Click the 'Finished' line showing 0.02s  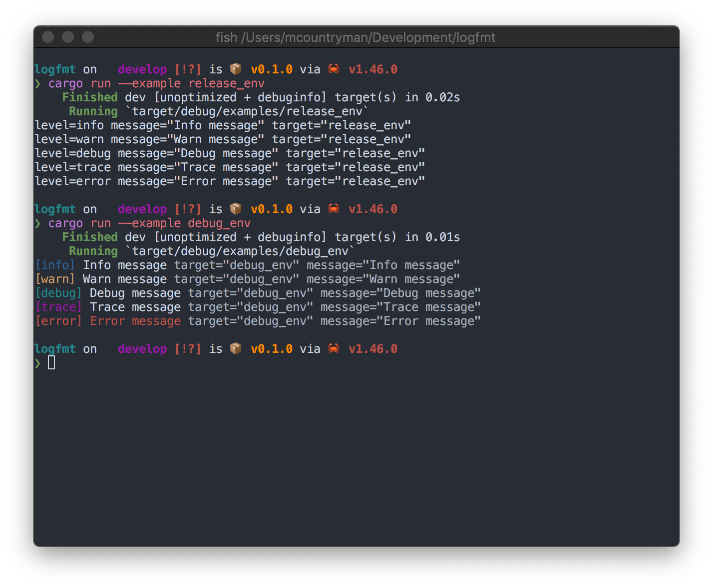click(261, 97)
